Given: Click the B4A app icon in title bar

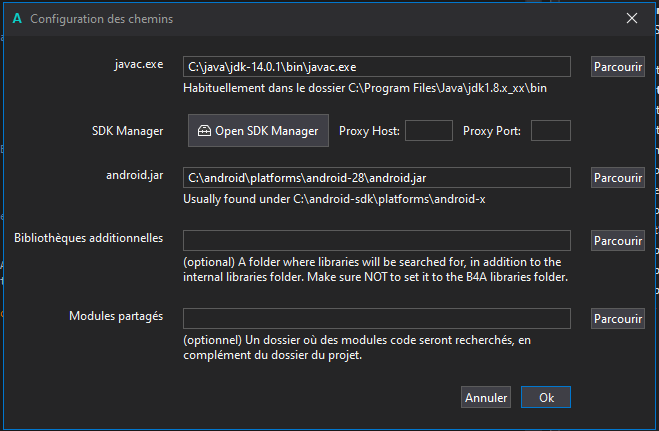Looking at the screenshot, I should click(x=15, y=18).
